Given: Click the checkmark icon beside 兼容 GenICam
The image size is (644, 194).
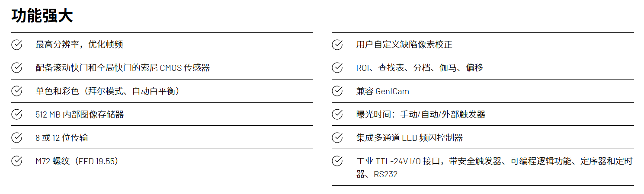Looking at the screenshot, I should tap(337, 91).
